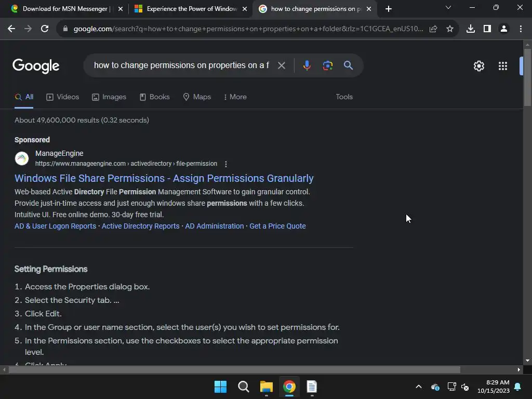The image size is (532, 399).
Task: Open the ManageEngine ad options menu
Action: click(x=226, y=164)
